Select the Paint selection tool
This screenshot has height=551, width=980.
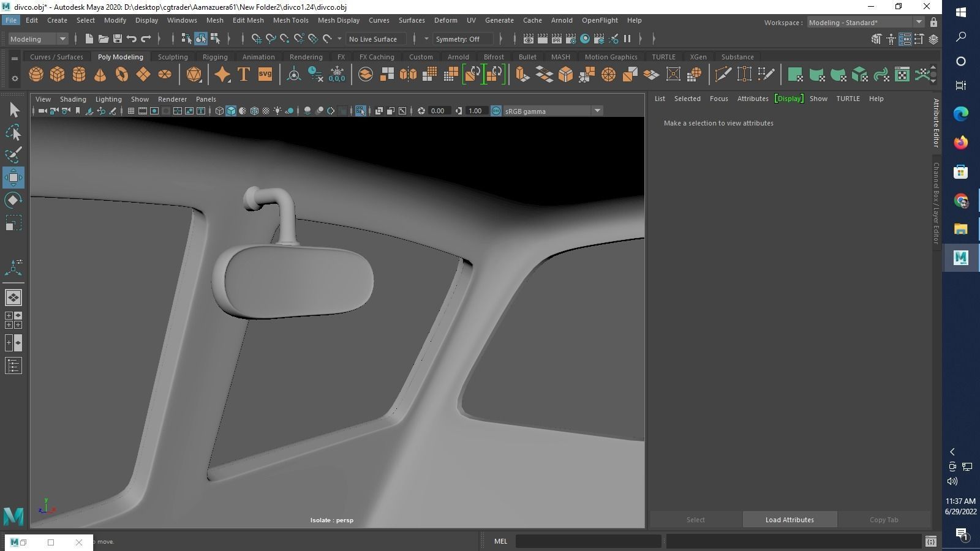point(13,155)
